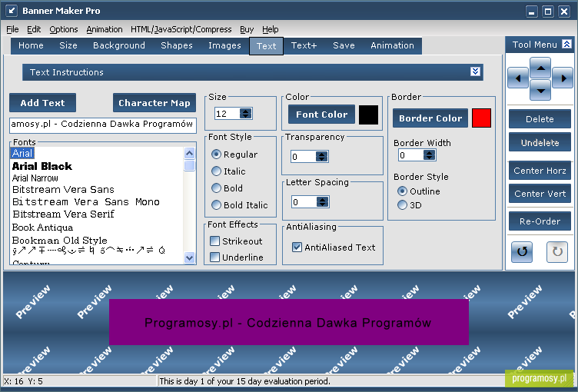Move selection down with Tool Menu down arrow
Image resolution: width=578 pixels, height=392 pixels.
tap(540, 91)
